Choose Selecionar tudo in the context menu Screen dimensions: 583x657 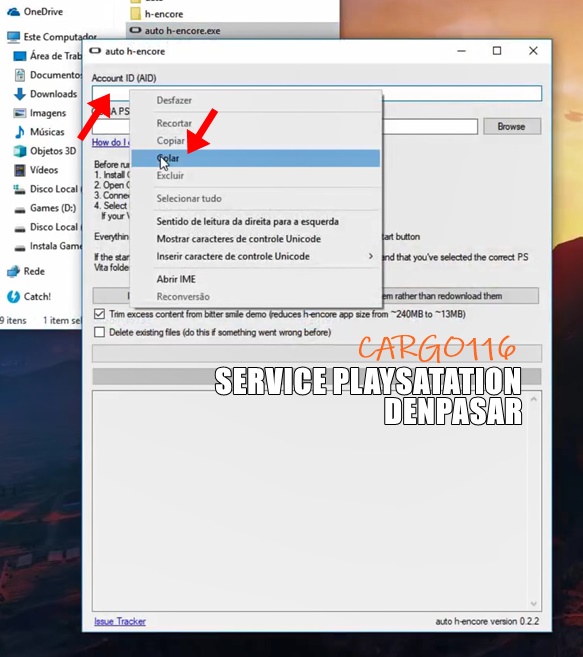(256, 199)
